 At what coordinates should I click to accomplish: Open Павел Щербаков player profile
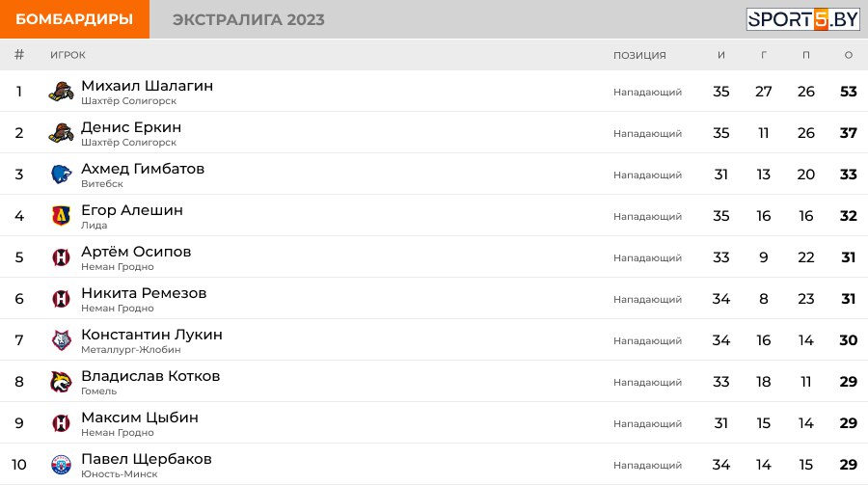(147, 459)
